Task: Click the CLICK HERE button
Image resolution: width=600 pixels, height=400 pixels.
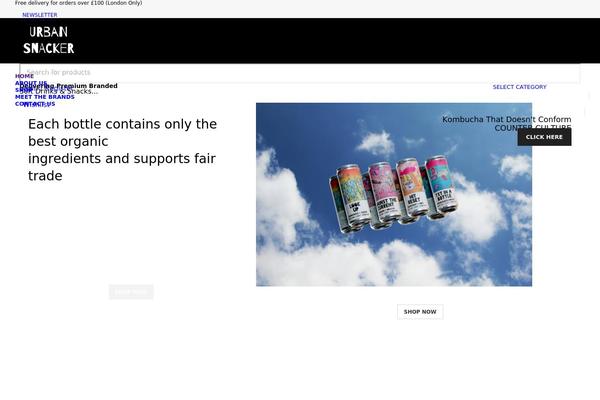Action: point(544,137)
